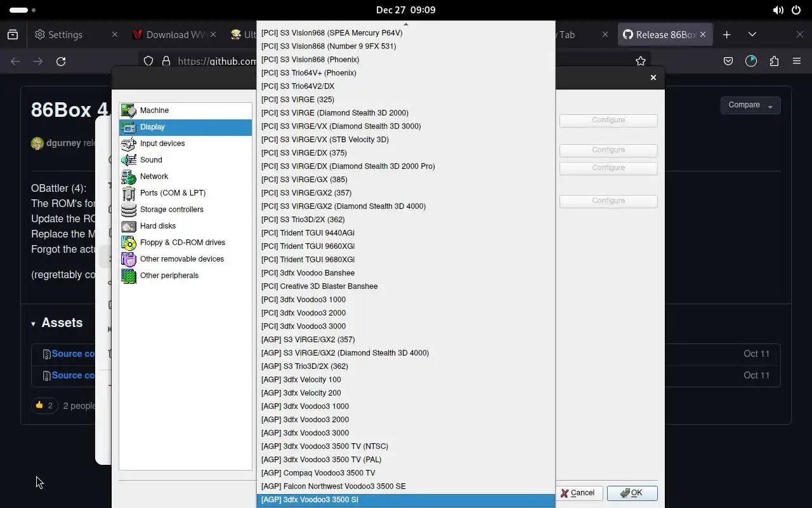The height and width of the screenshot is (508, 812).
Task: Switch to the Download browser tab
Action: tap(173, 34)
